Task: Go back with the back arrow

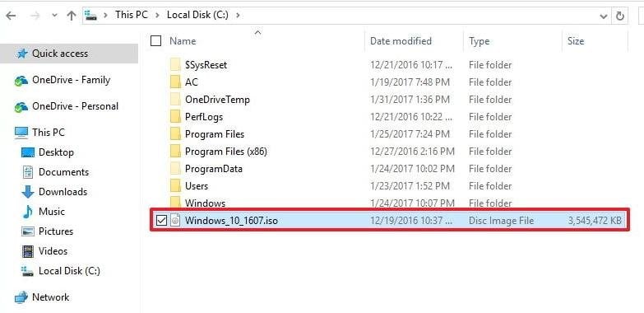Action: pyautogui.click(x=11, y=16)
